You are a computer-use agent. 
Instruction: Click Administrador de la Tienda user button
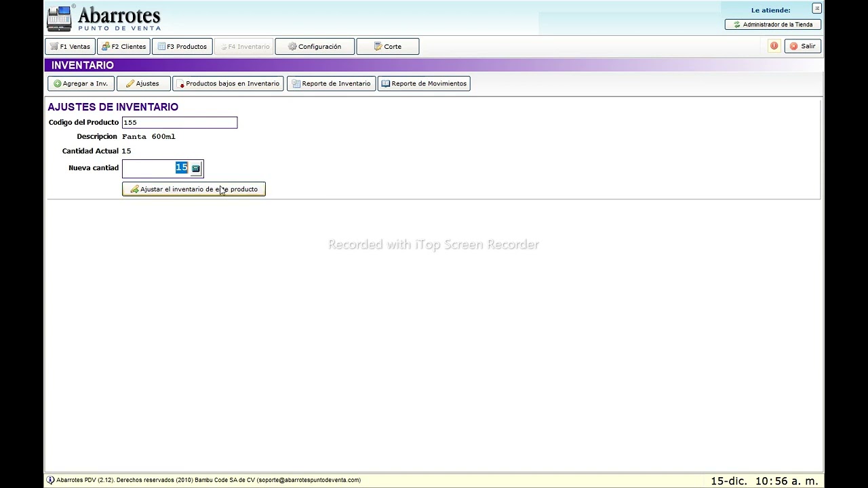(x=773, y=24)
